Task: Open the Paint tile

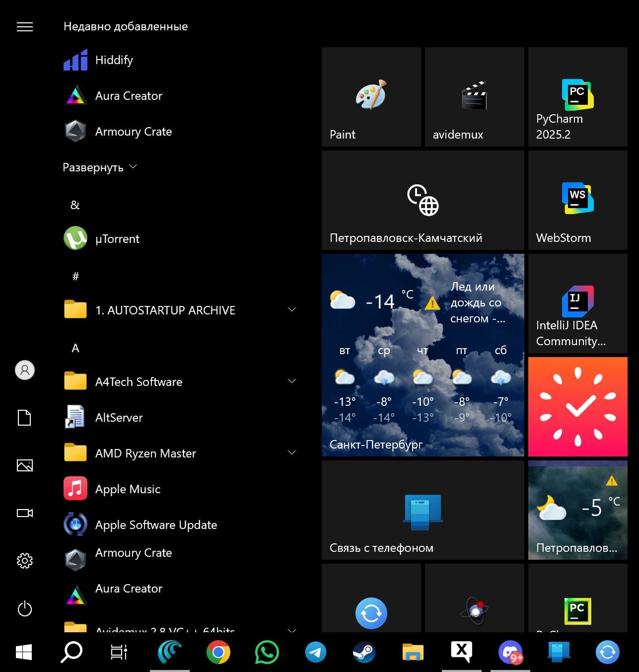Action: click(371, 97)
